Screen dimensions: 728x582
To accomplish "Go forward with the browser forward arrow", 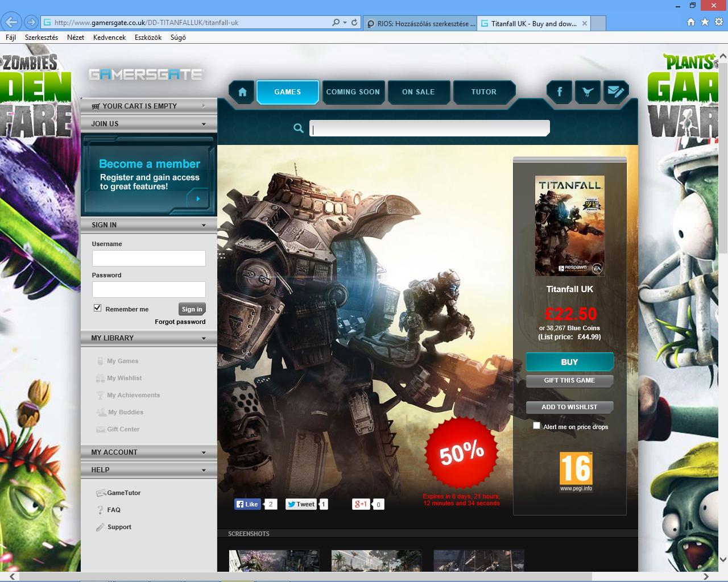I will click(31, 23).
